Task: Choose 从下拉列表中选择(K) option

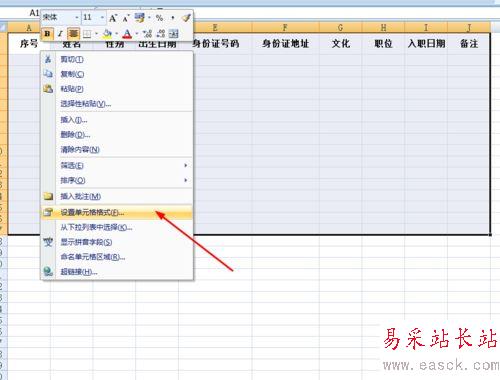Action: point(117,227)
